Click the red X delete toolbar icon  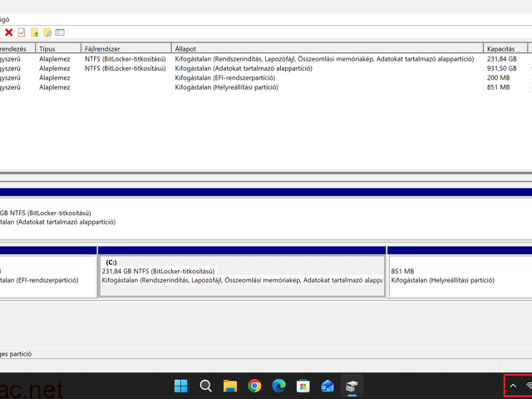pos(9,32)
